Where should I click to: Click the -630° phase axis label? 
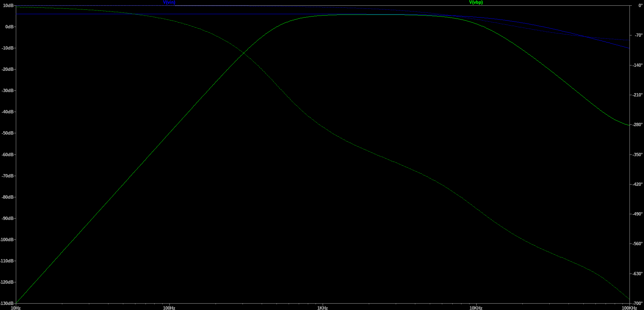pos(638,274)
